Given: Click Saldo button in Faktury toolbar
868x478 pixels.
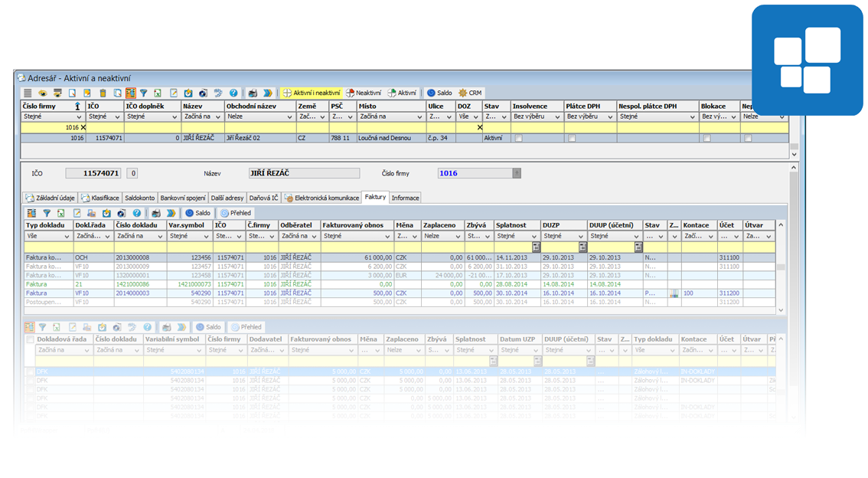Looking at the screenshot, I should coord(197,213).
